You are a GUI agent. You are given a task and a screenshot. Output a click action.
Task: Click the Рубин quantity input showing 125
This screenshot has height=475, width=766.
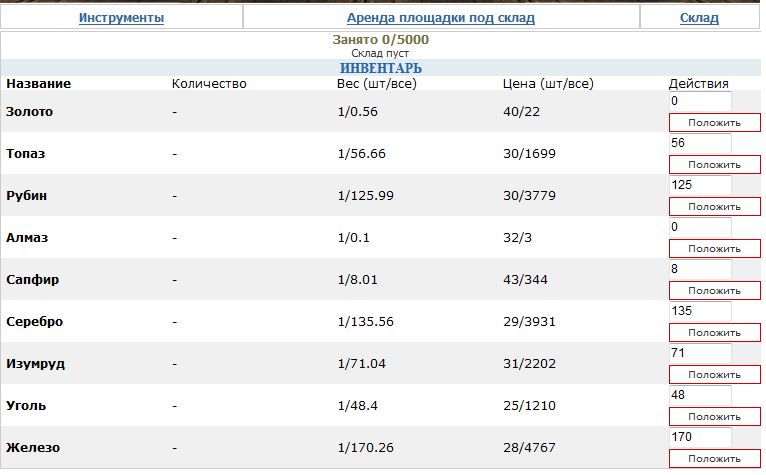(700, 186)
